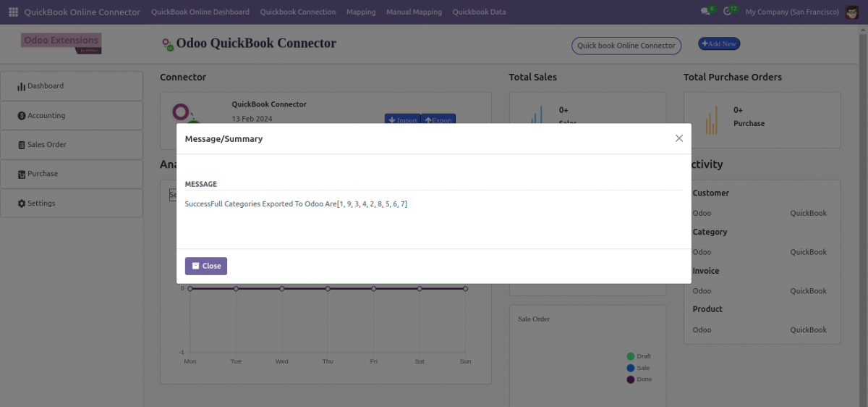The image size is (868, 407).
Task: Open QuickBook Online Dashboard menu
Action: point(200,12)
